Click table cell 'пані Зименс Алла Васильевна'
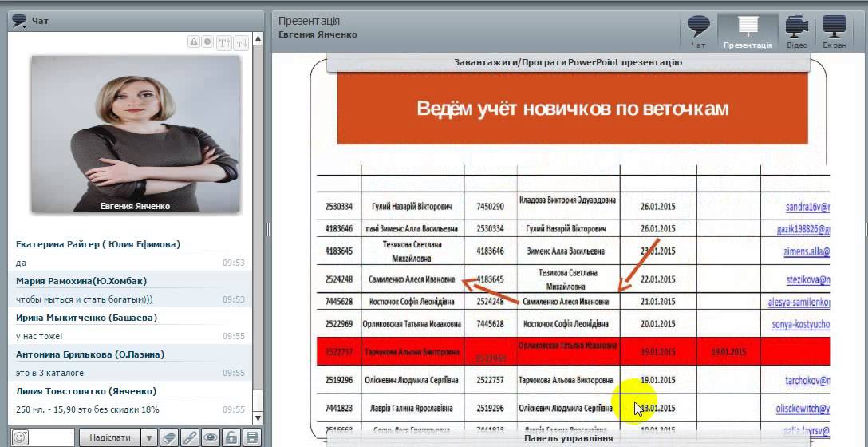This screenshot has width=868, height=447. [x=412, y=229]
